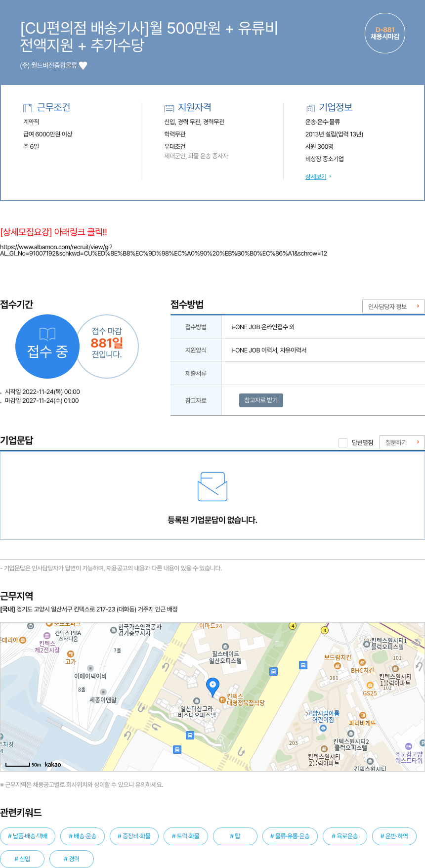
Task: Click the 지원자격 calendar icon
Action: 170,108
